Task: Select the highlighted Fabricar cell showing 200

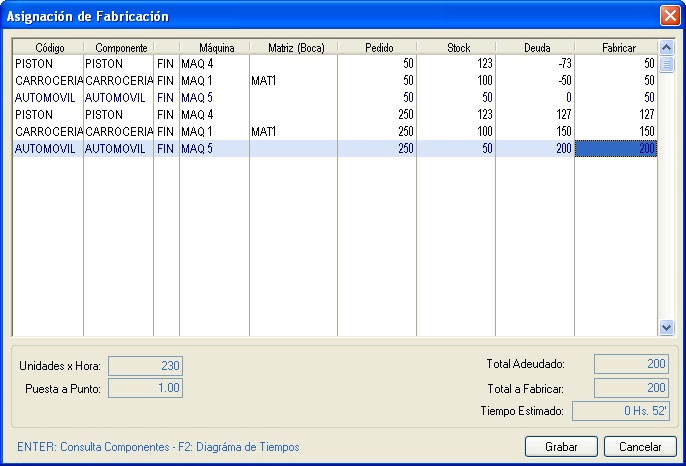Action: coord(616,148)
